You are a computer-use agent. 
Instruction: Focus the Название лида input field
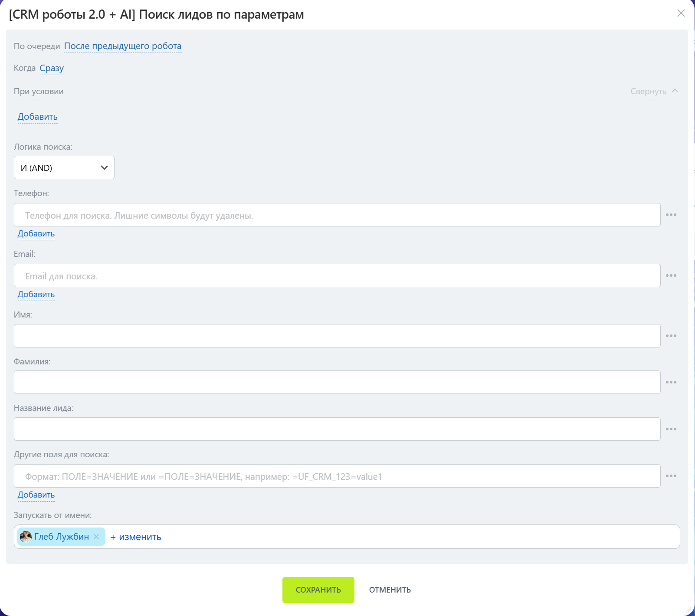point(337,429)
